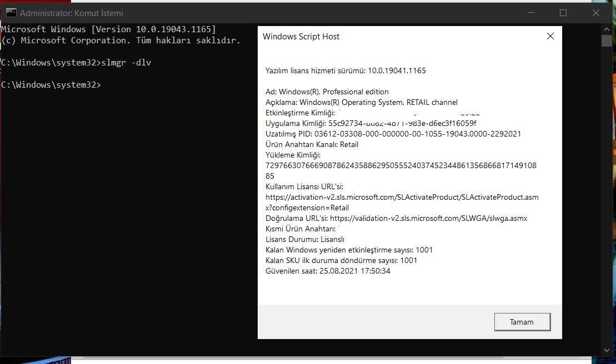
Task: Click the 'slmgr -dlv' command line in console
Action: (76, 63)
